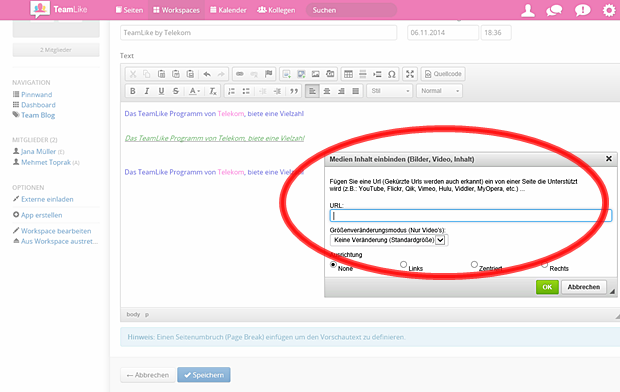Open the Normal format dropdown
Screen dimensions: 620x392
[440, 91]
